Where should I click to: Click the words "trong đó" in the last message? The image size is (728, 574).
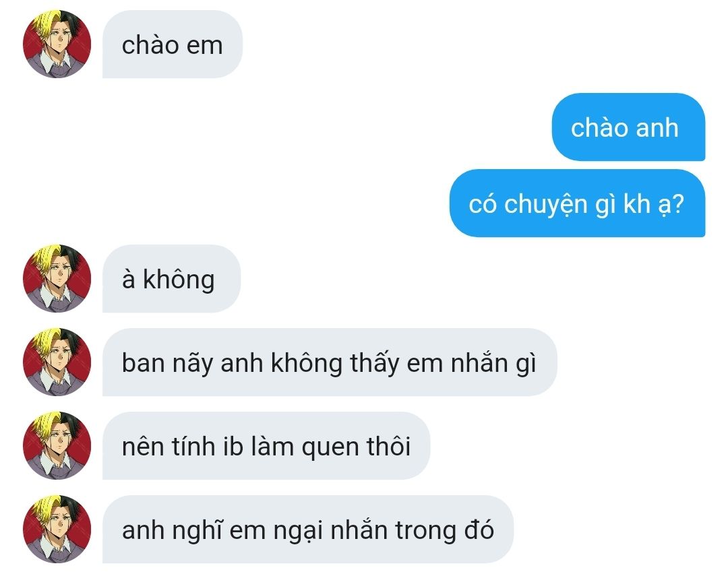click(x=444, y=530)
